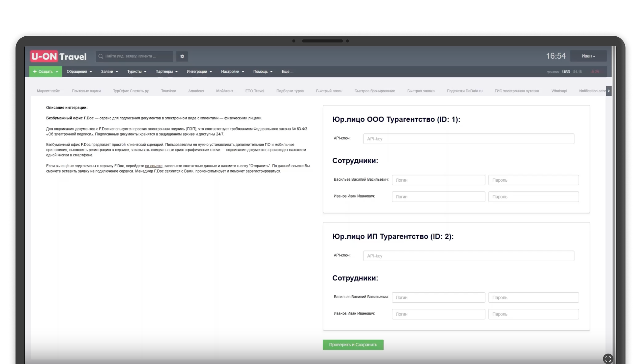Click the Еще ... menu item
Screen dimensions: 641x364
click(x=287, y=71)
